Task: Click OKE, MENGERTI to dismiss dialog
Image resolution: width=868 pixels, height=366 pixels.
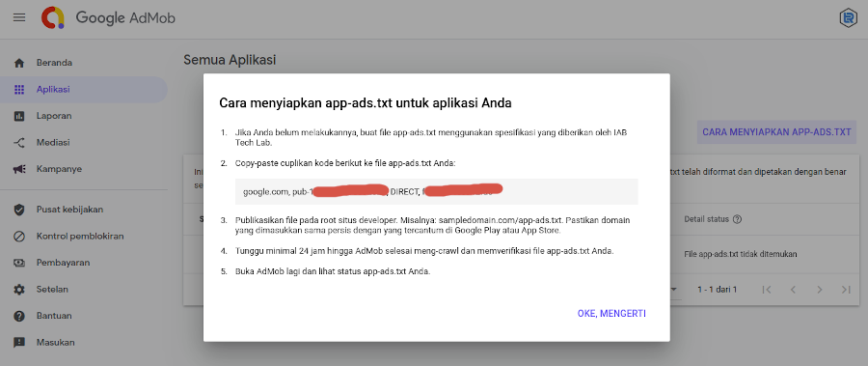Action: (x=611, y=313)
